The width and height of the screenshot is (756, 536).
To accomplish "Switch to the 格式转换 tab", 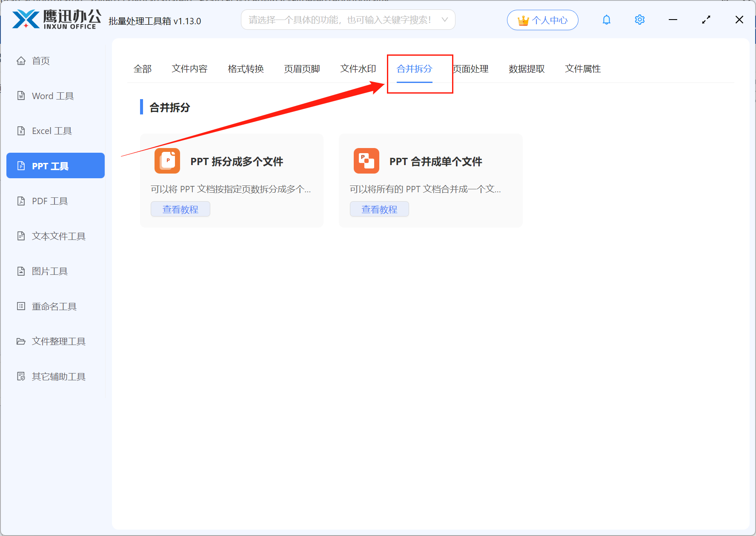I will 246,69.
